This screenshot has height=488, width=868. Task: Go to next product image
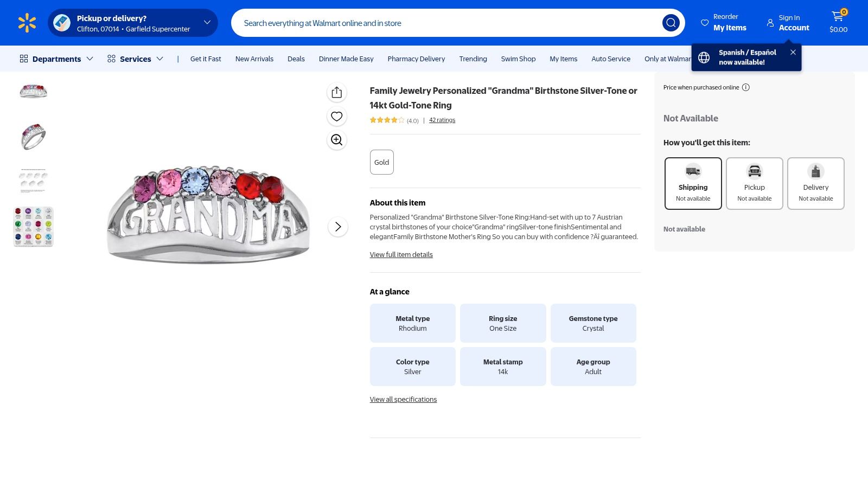[337, 227]
